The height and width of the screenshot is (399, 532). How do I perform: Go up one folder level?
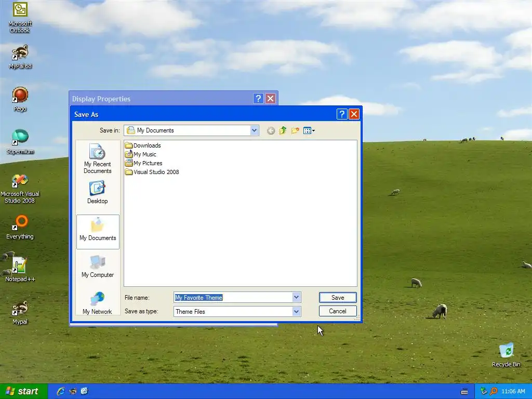[x=283, y=130]
